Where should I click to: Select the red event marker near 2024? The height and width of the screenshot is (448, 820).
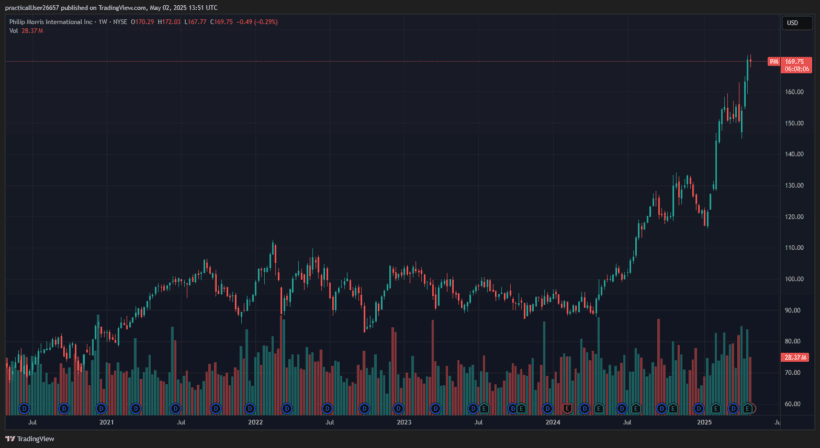point(567,408)
